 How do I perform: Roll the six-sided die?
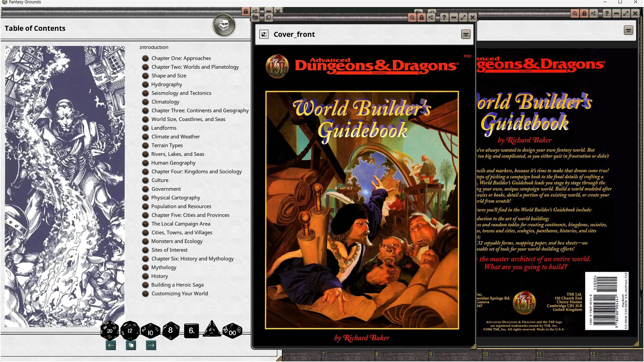pyautogui.click(x=191, y=331)
